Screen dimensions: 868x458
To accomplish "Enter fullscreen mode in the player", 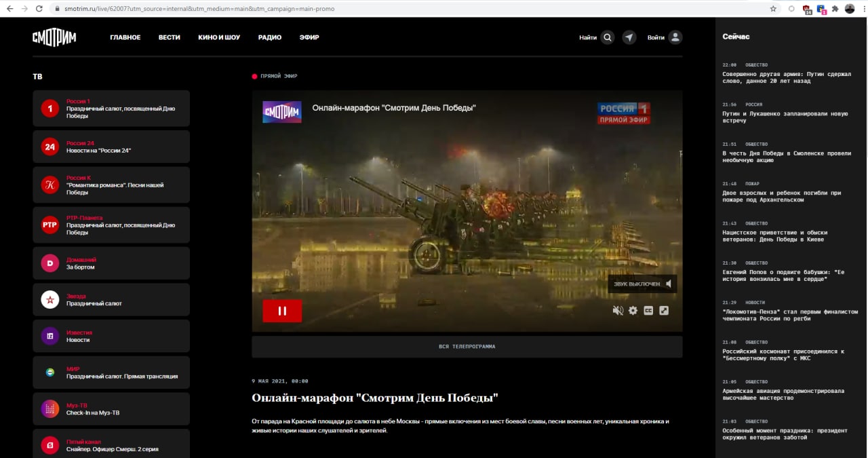I will [664, 310].
